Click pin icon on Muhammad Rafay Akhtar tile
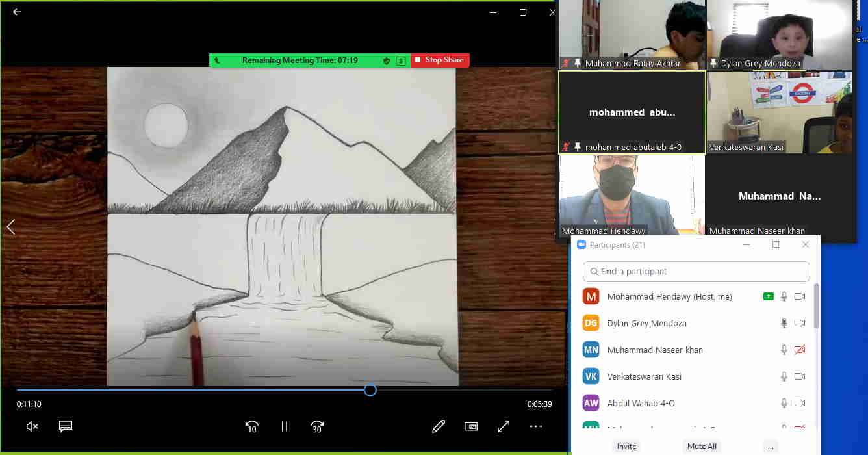The height and width of the screenshot is (455, 868). tap(578, 63)
